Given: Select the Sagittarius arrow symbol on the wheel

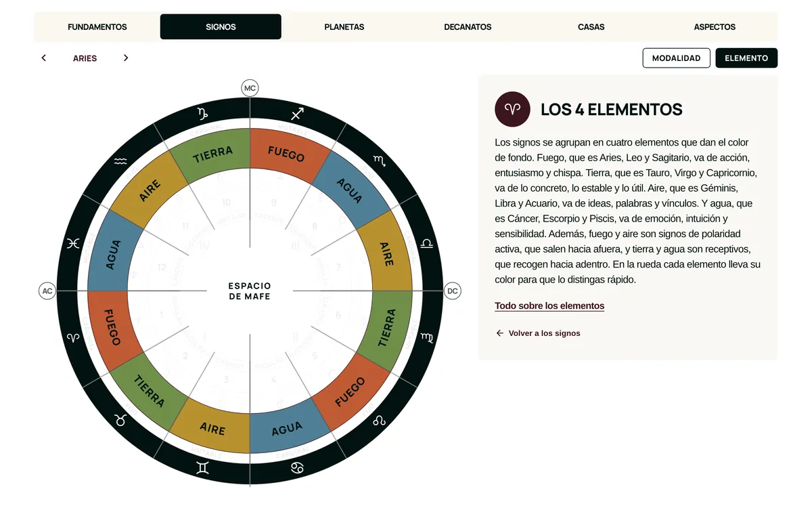Looking at the screenshot, I should (x=297, y=114).
